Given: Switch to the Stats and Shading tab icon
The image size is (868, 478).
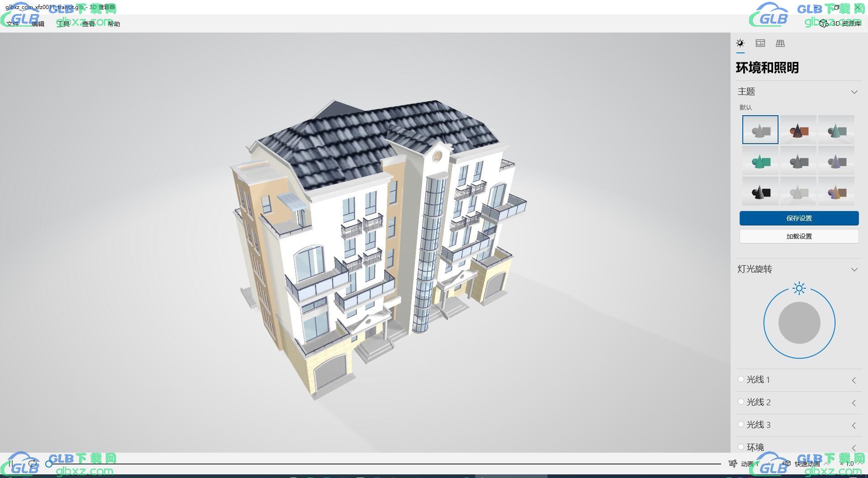Looking at the screenshot, I should tap(760, 43).
